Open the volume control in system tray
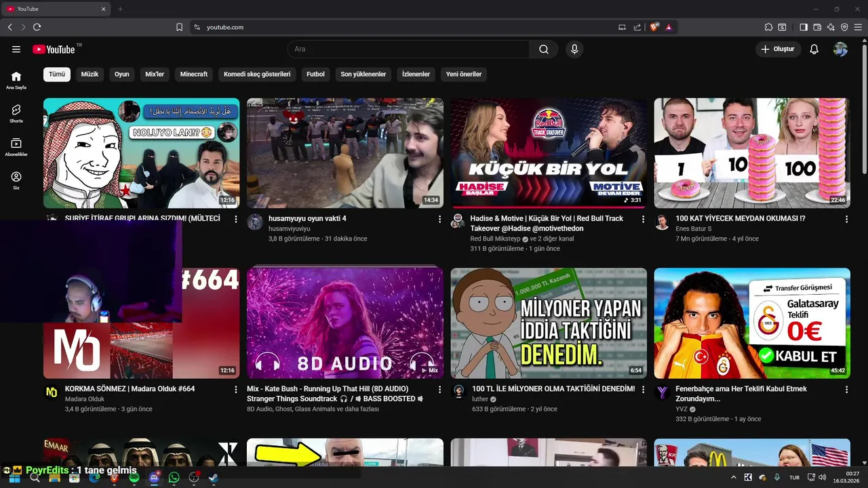Image resolution: width=868 pixels, height=488 pixels. click(822, 477)
